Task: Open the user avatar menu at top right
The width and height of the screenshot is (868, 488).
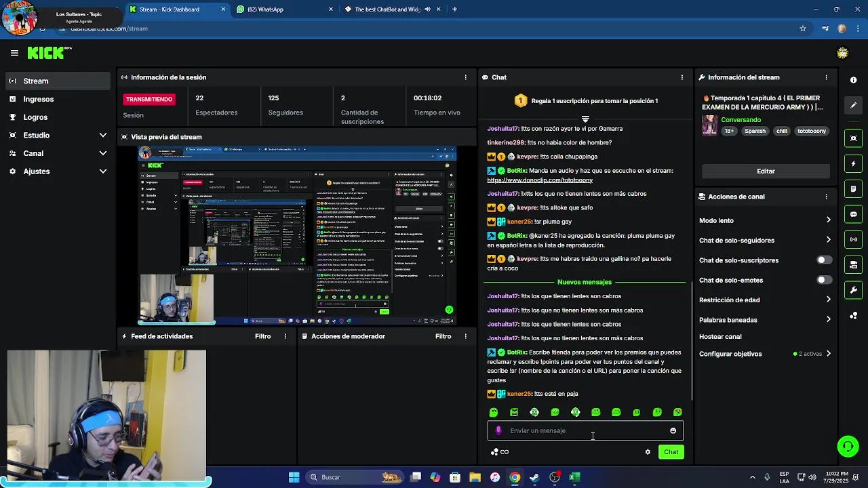Action: (x=842, y=53)
